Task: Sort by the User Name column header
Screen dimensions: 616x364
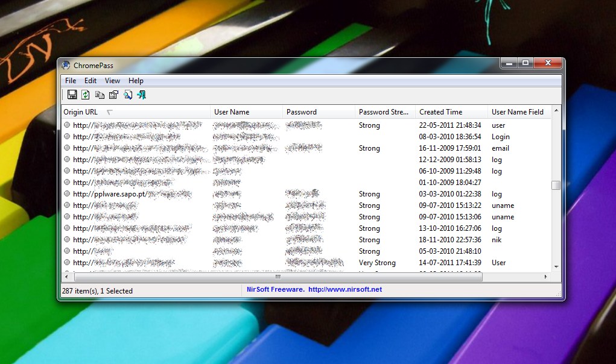Action: 246,111
